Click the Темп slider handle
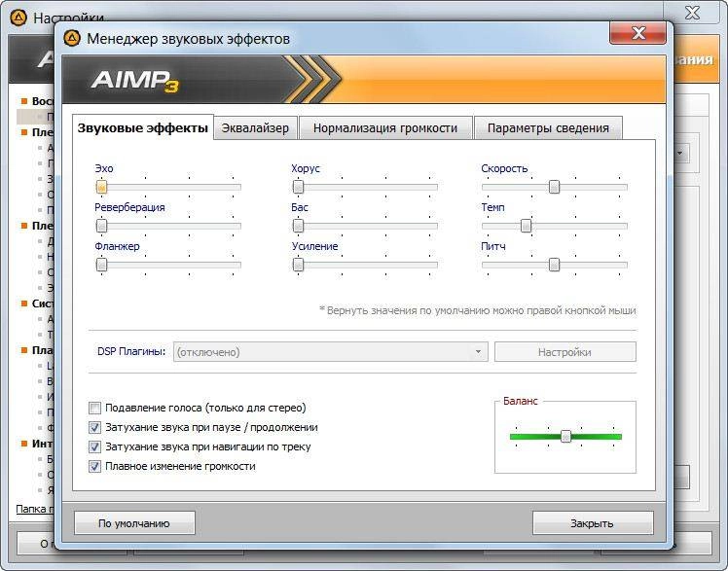Image resolution: width=728 pixels, height=571 pixels. click(526, 226)
